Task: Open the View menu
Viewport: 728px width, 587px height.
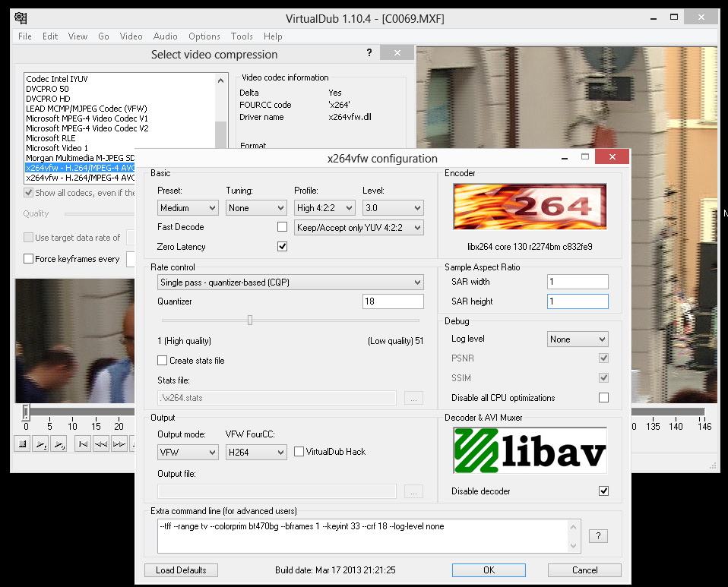Action: click(x=78, y=36)
